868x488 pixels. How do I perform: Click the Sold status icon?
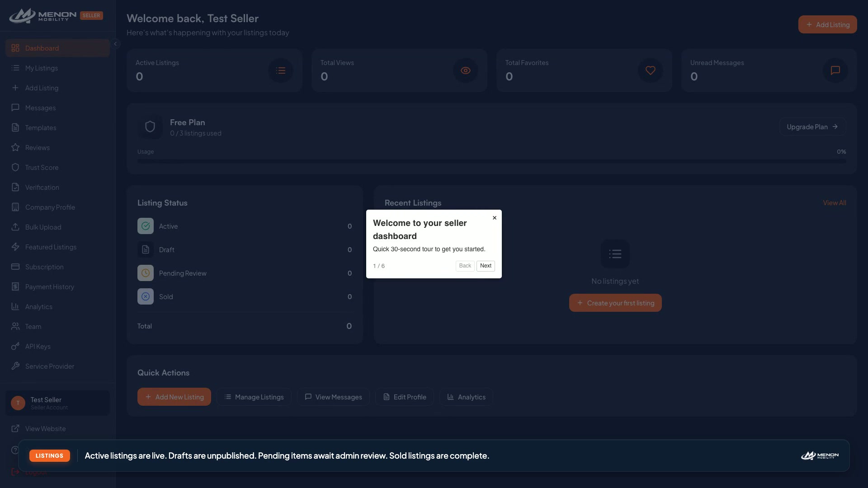(x=146, y=296)
